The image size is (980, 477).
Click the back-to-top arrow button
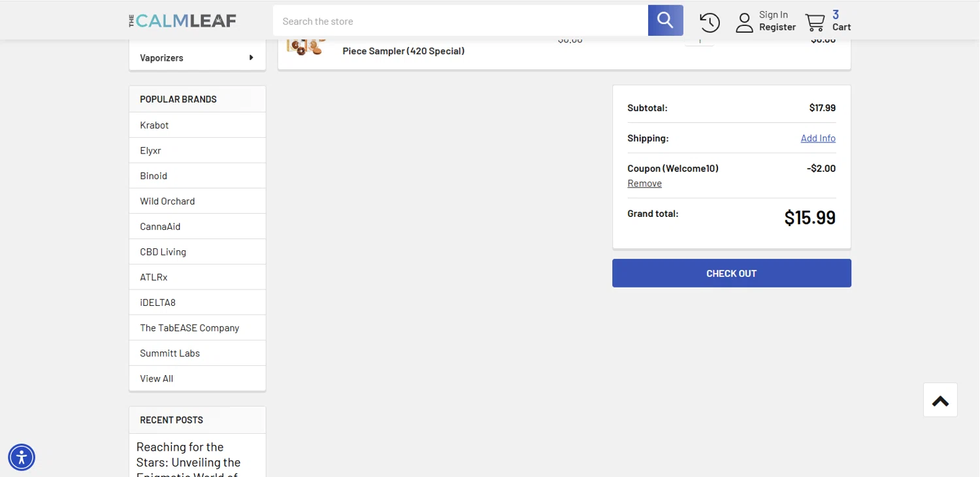pyautogui.click(x=940, y=400)
